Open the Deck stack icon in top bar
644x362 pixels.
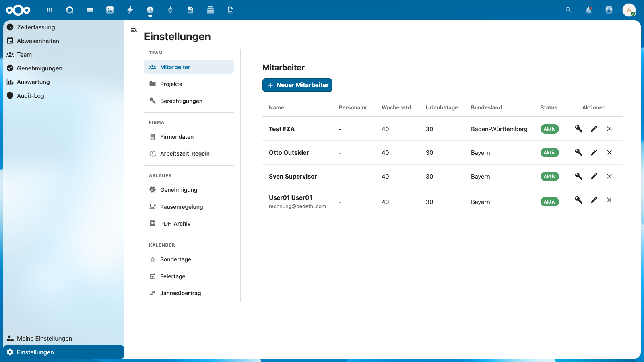(211, 10)
